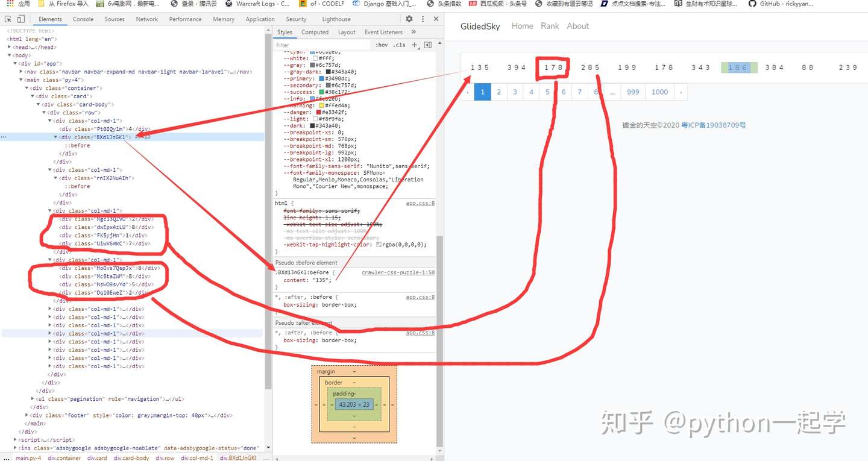This screenshot has height=461, width=868.
Task: Show more Styles pane tabs chevron
Action: [414, 32]
